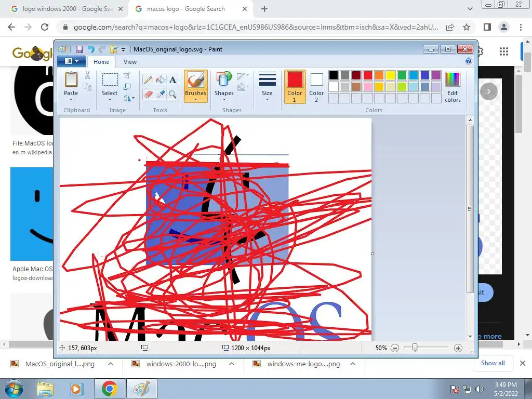Click the Paste clipboard icon

[71, 79]
